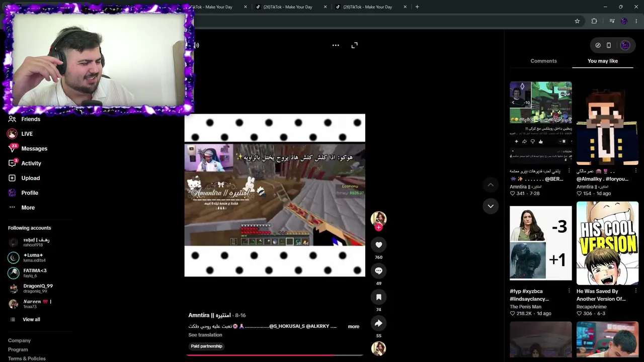Click the phone app icon in top-right pill
Viewport: 644px width, 362px height.
pyautogui.click(x=609, y=45)
